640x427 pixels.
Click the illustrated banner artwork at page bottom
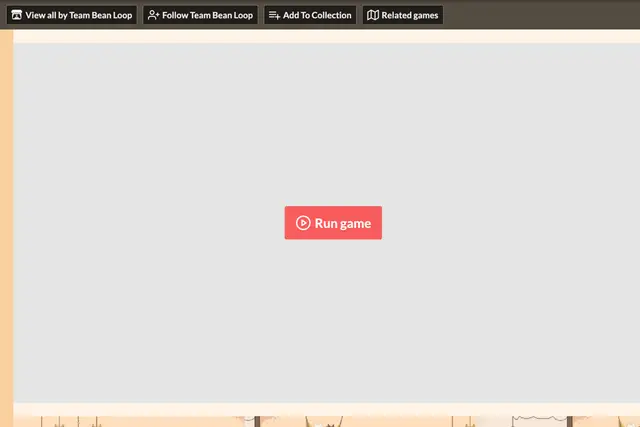tap(327, 422)
